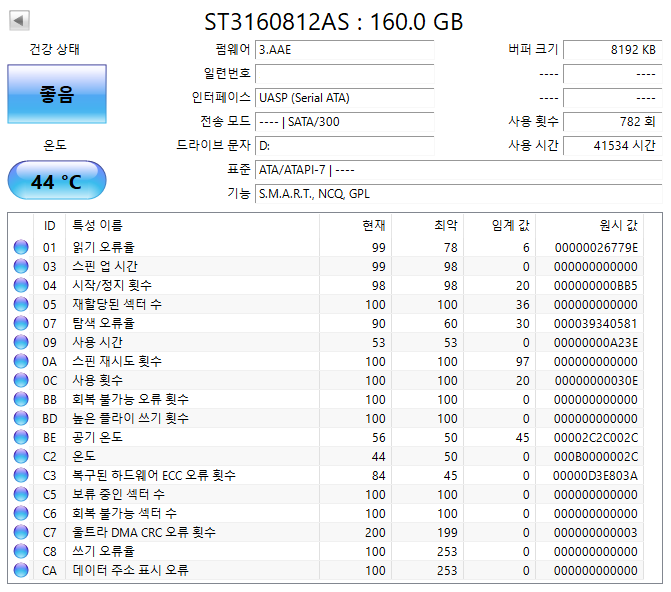This screenshot has width=671, height=592.
Task: Click the blue status orb for 읽기 오류율
Action: pyautogui.click(x=21, y=248)
